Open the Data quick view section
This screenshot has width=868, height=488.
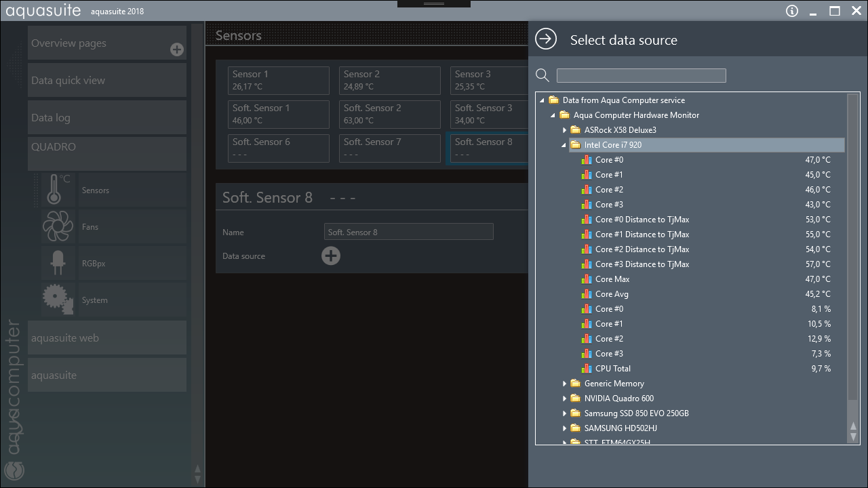[107, 80]
